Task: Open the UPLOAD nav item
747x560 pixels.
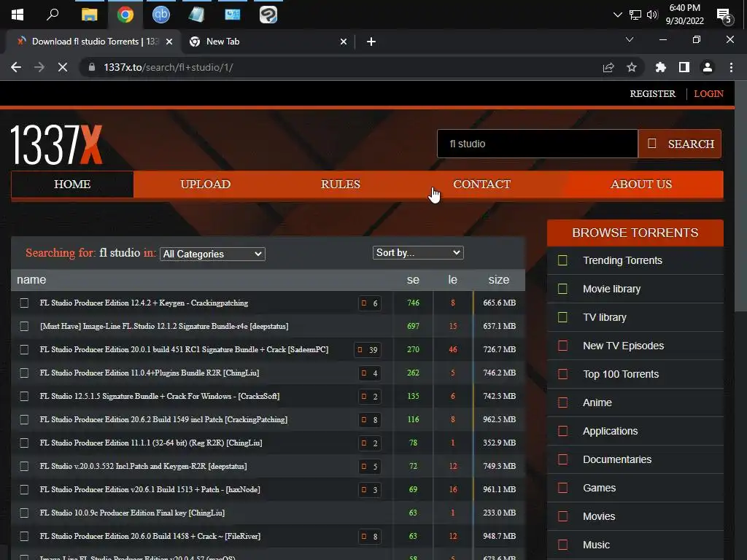Action: tap(205, 184)
